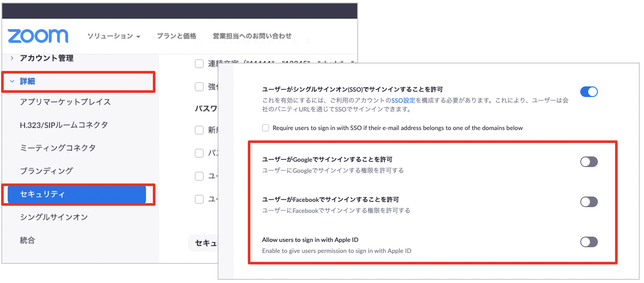Click the ユーザーがFacebookでサインインすることを許可 label

click(330, 199)
